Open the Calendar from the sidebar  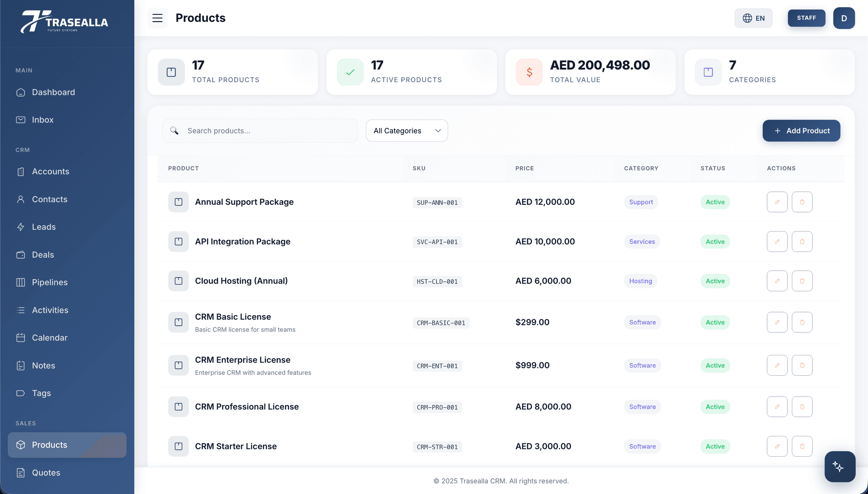[50, 338]
